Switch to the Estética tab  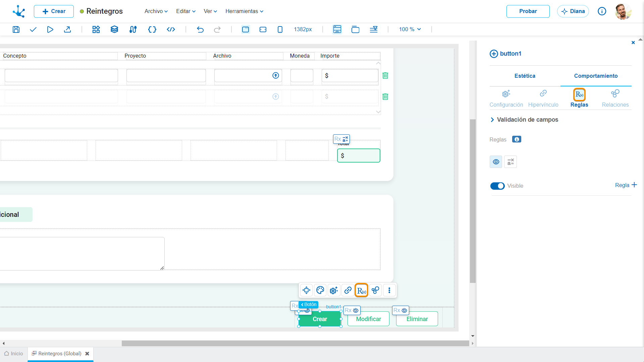[x=525, y=76]
